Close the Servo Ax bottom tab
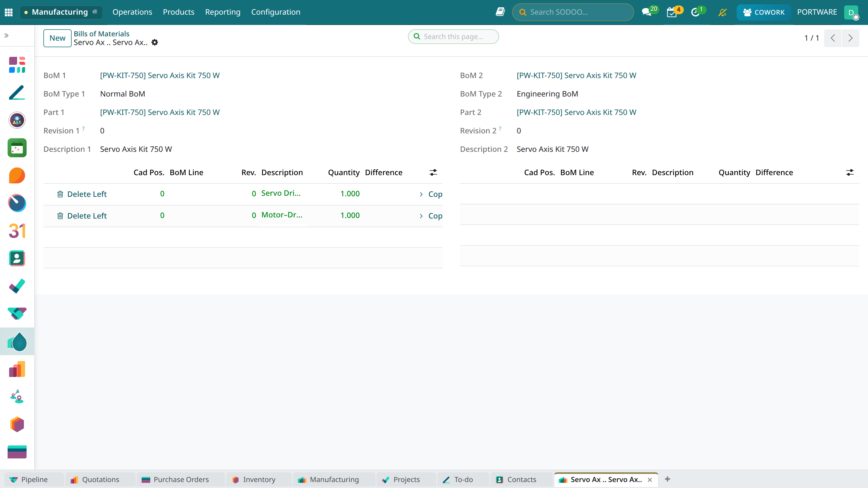868x488 pixels. pos(650,480)
